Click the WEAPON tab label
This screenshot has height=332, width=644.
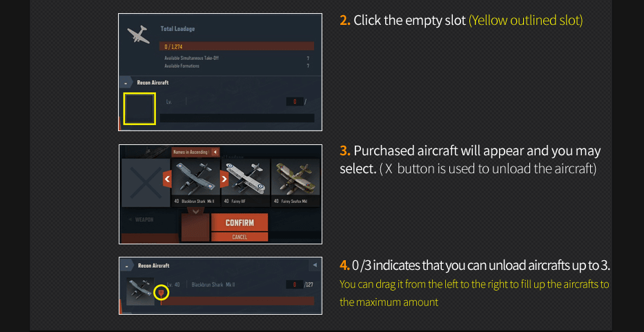[x=144, y=219]
